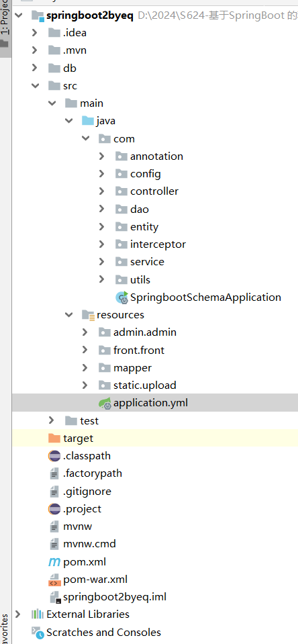This screenshot has height=644, width=298.
Task: Click the orange target folder icon
Action: (54, 439)
